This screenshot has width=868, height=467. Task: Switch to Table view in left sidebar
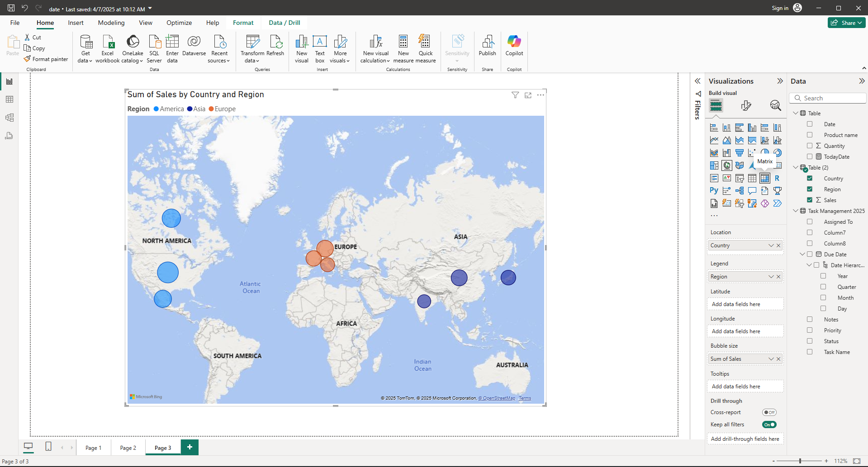click(x=9, y=99)
